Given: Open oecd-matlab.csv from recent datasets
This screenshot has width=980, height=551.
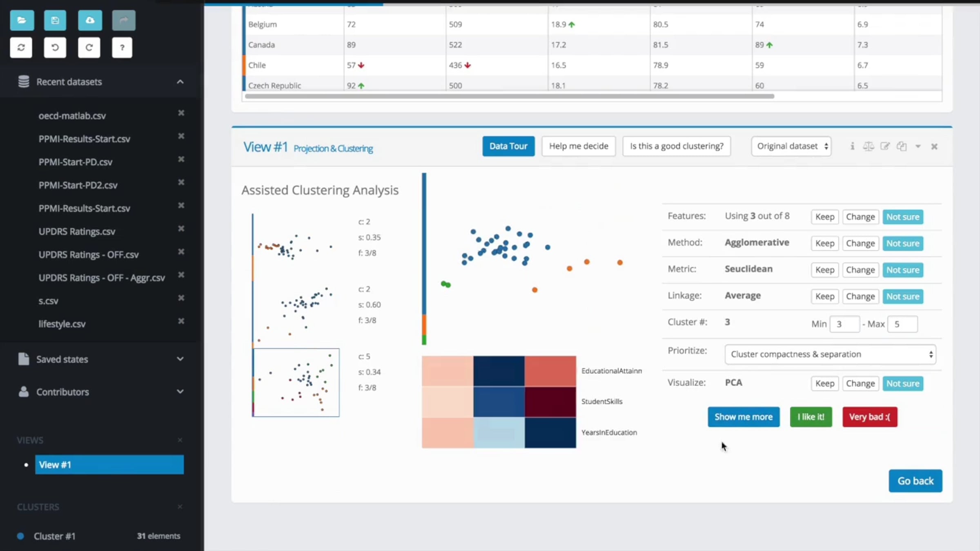Looking at the screenshot, I should pos(72,116).
